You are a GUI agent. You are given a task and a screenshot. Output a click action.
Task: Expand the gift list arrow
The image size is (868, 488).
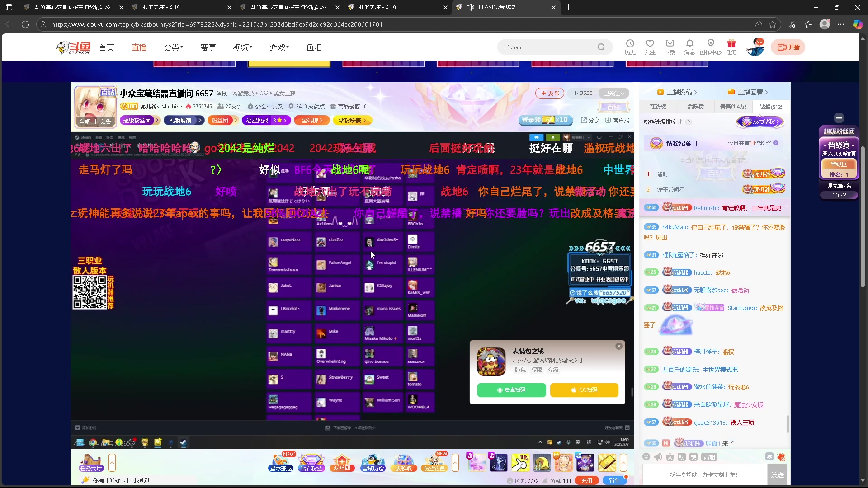pyautogui.click(x=623, y=463)
